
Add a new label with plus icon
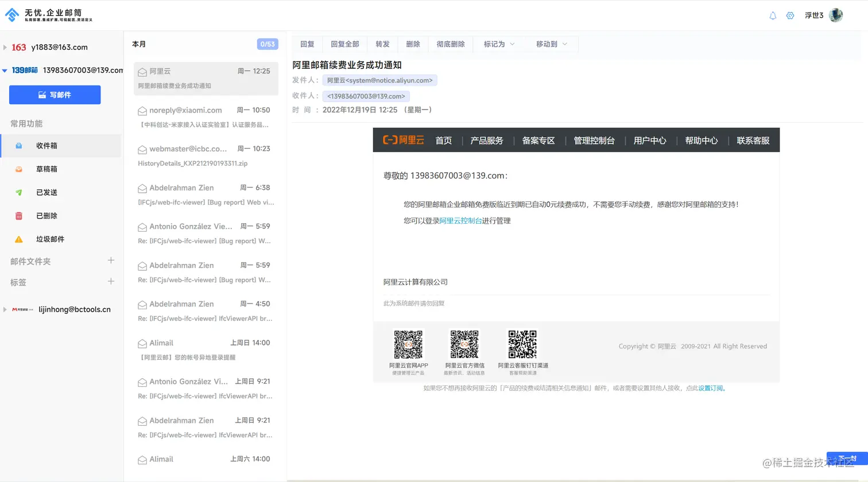pos(111,282)
